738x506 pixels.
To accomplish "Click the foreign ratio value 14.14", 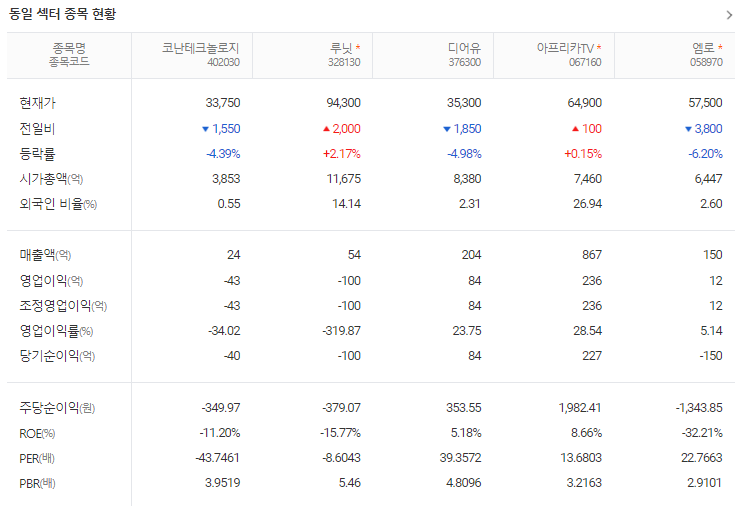I will (x=346, y=204).
